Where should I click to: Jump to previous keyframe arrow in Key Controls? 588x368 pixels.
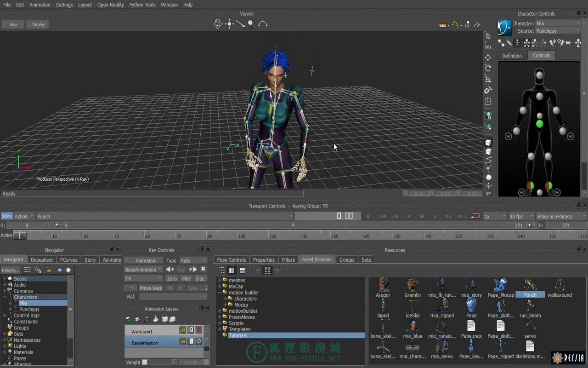pyautogui.click(x=170, y=269)
